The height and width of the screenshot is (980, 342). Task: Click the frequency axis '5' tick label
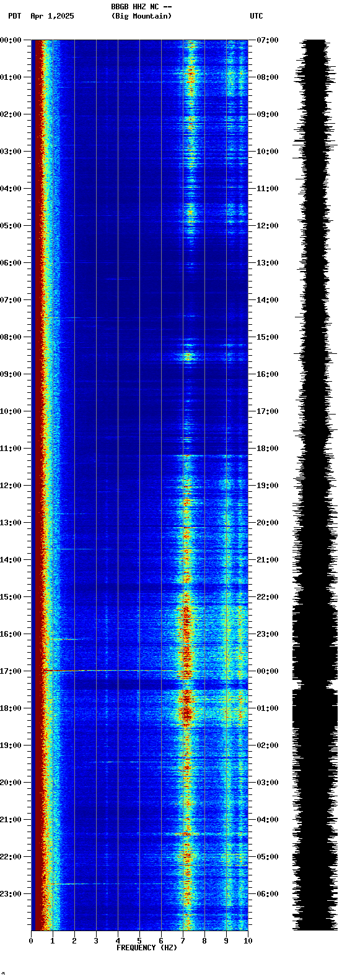[x=139, y=941]
